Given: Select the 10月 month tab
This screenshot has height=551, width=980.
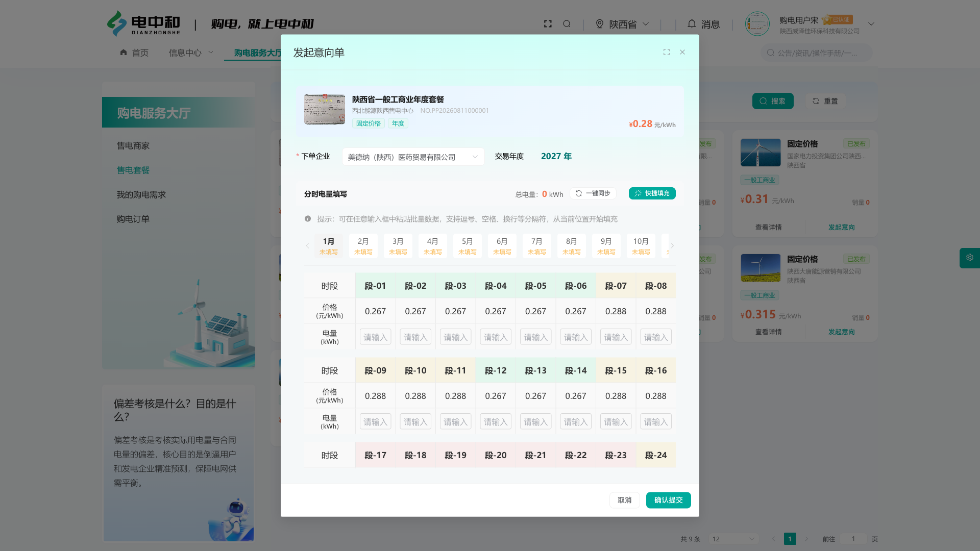Looking at the screenshot, I should (x=641, y=246).
